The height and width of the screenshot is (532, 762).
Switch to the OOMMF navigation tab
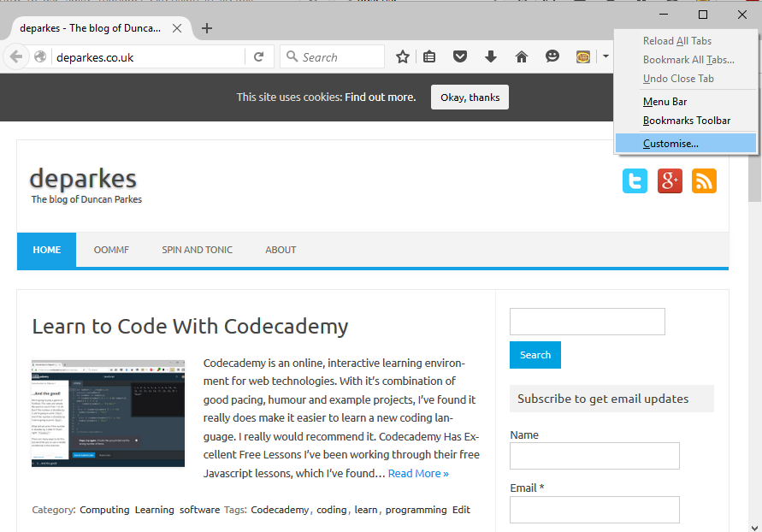pos(111,250)
